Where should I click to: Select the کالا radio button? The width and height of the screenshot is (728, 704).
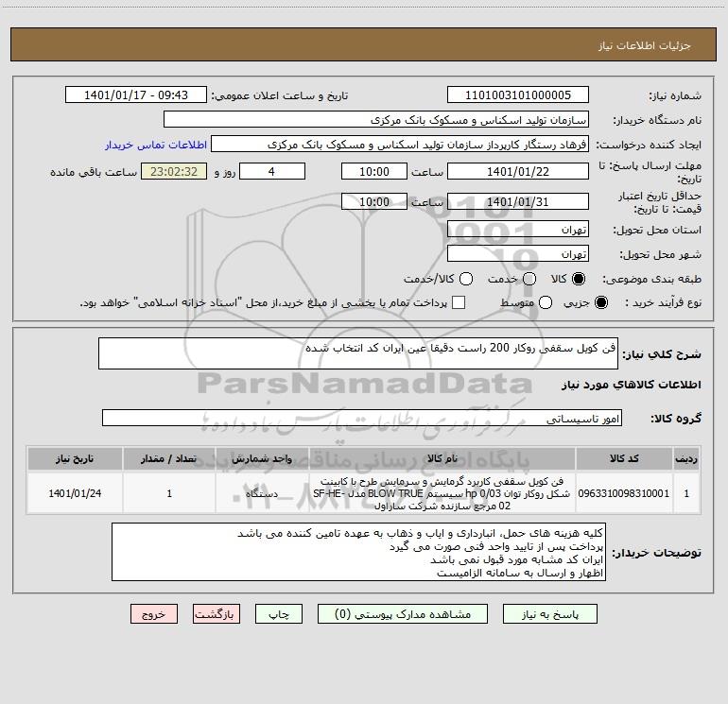point(579,279)
